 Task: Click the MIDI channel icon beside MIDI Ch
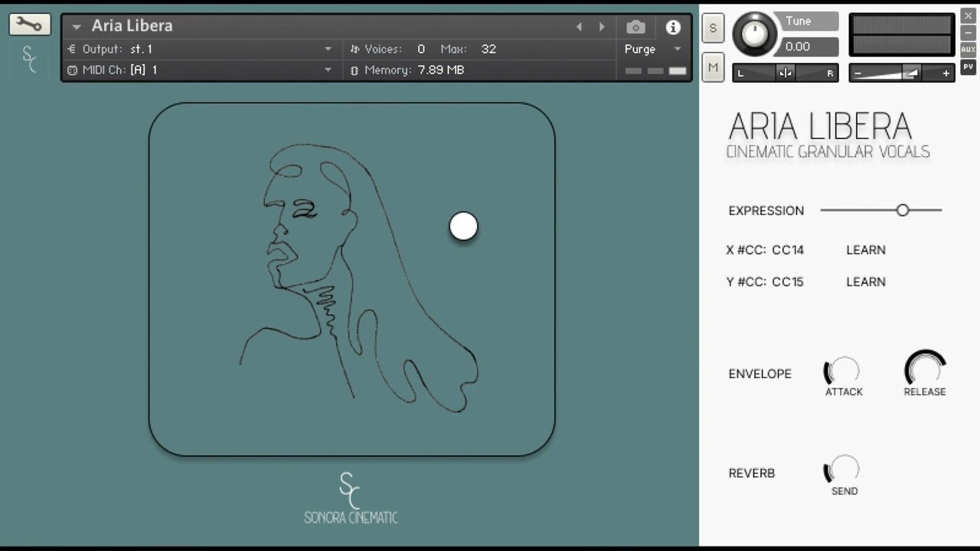click(72, 70)
